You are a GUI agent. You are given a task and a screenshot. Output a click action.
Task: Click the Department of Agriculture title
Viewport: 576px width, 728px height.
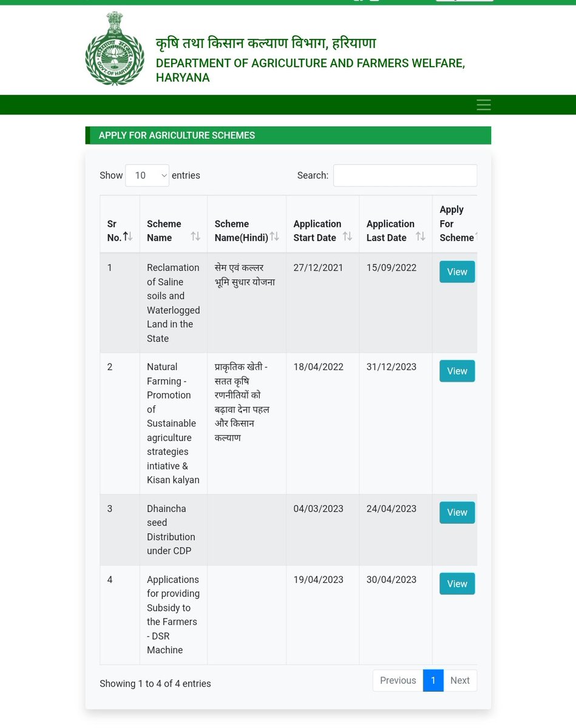[310, 70]
